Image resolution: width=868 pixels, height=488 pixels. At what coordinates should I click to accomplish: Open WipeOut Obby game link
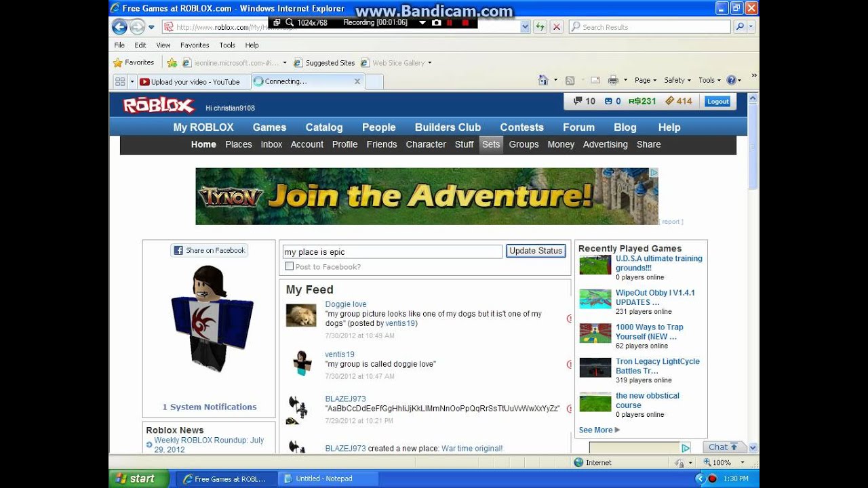[x=655, y=298]
